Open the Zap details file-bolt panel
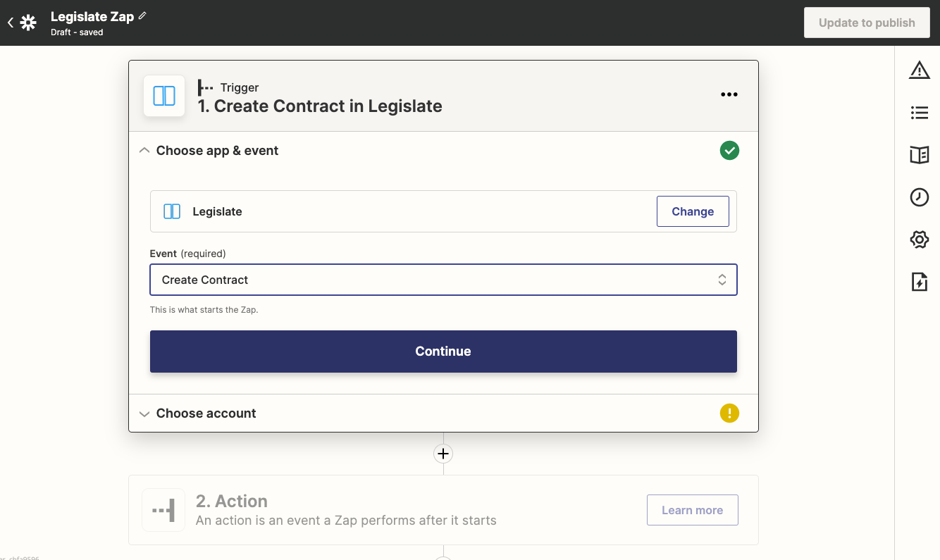The height and width of the screenshot is (560, 940). [919, 282]
